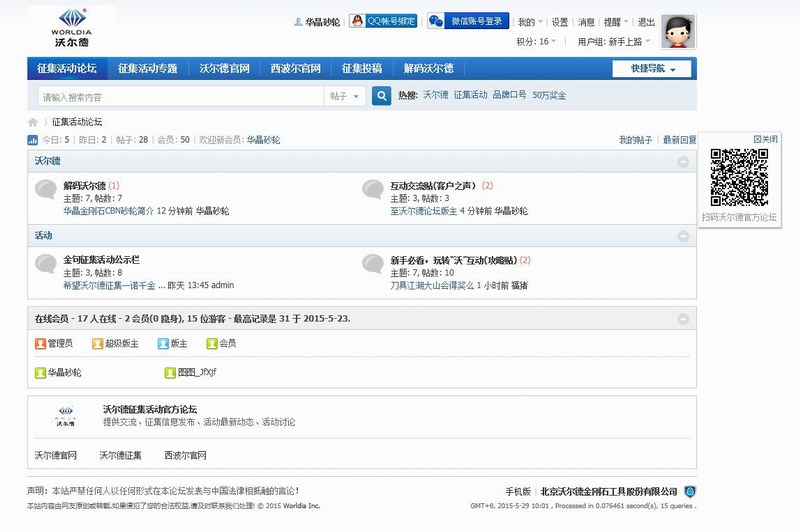Open 最新回复 link
The height and width of the screenshot is (532, 800).
pyautogui.click(x=680, y=140)
